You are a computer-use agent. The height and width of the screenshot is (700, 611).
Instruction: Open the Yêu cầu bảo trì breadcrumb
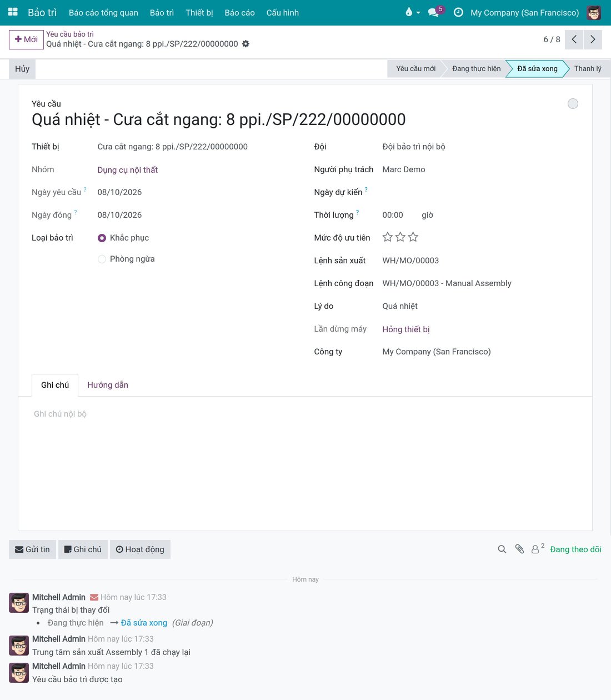coord(70,34)
